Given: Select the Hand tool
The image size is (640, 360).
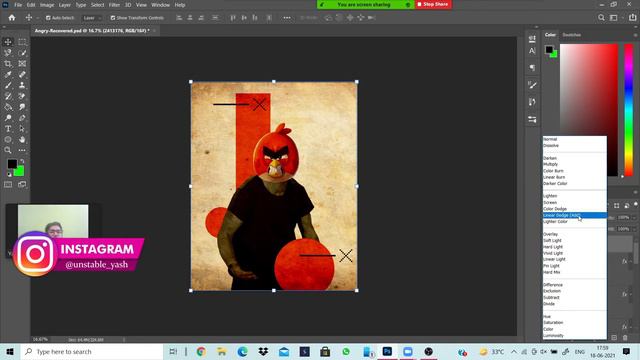Looking at the screenshot, I should click(22, 140).
